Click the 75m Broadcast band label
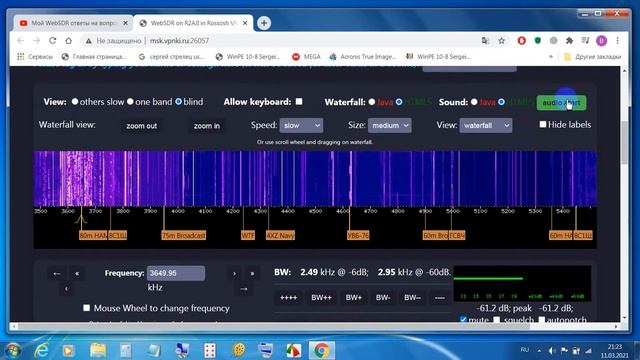The height and width of the screenshot is (360, 640). pos(184,236)
